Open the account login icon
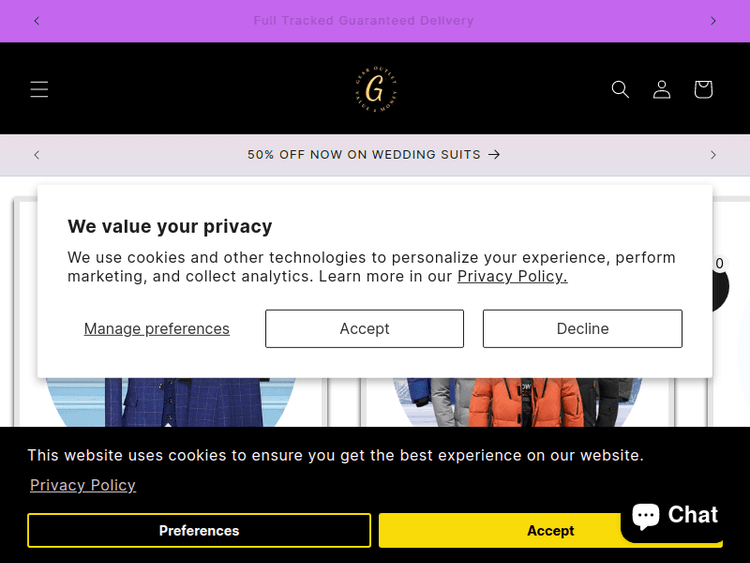Viewport: 750px width, 563px height. [662, 90]
